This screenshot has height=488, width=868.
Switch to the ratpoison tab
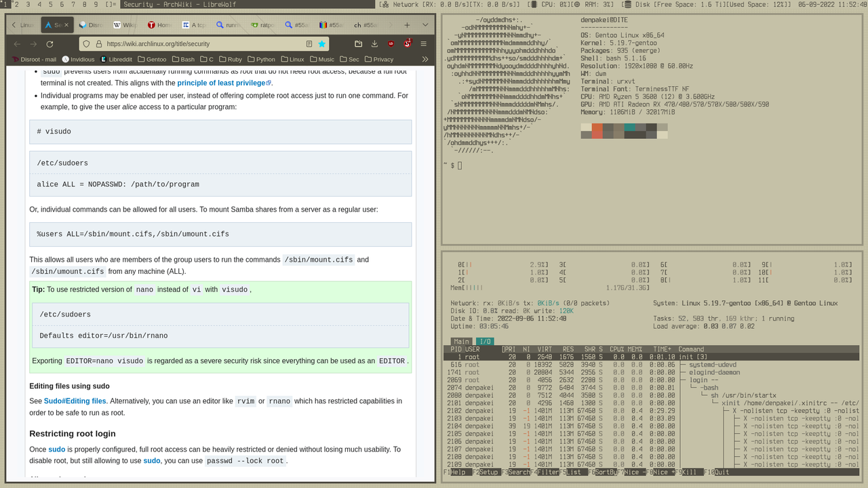pos(264,25)
